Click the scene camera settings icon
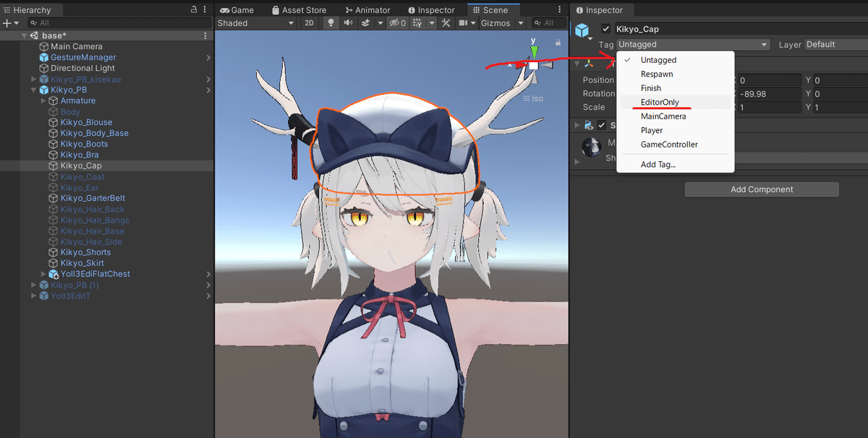The width and height of the screenshot is (868, 438). tap(462, 23)
